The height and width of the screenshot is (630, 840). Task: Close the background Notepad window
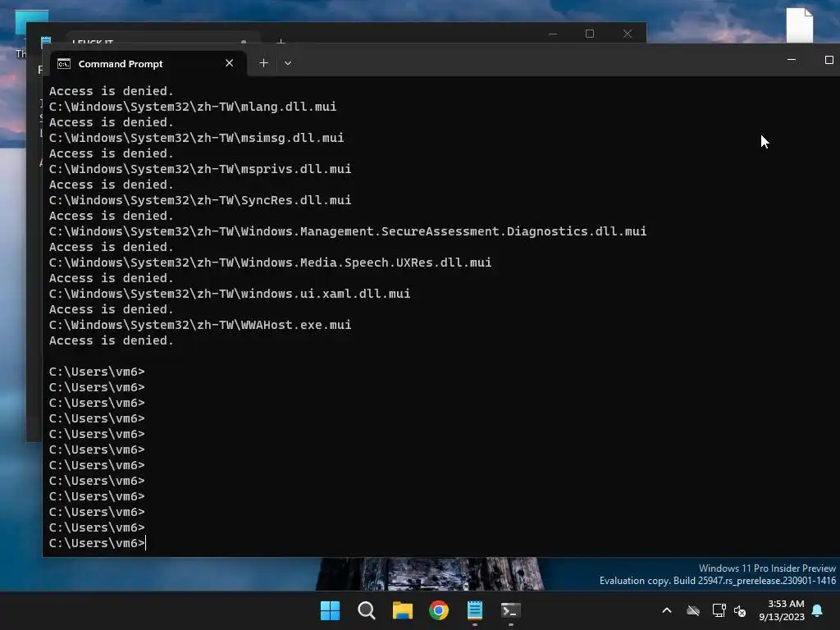tap(628, 34)
